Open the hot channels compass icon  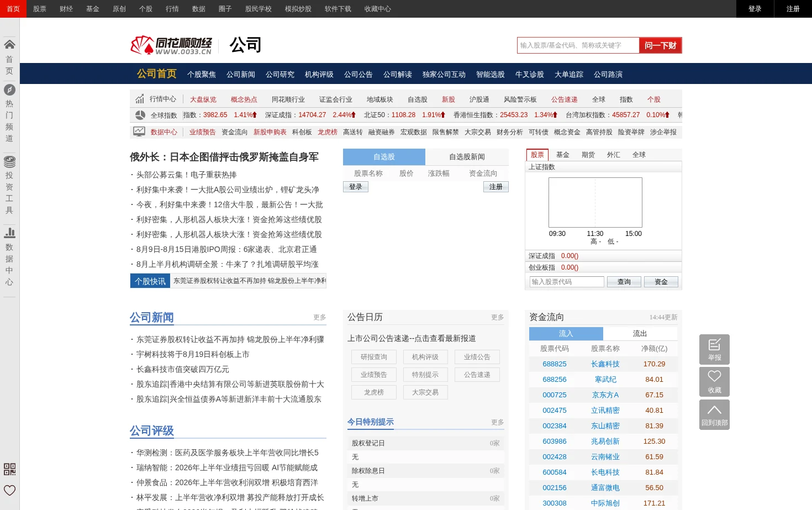[9, 90]
